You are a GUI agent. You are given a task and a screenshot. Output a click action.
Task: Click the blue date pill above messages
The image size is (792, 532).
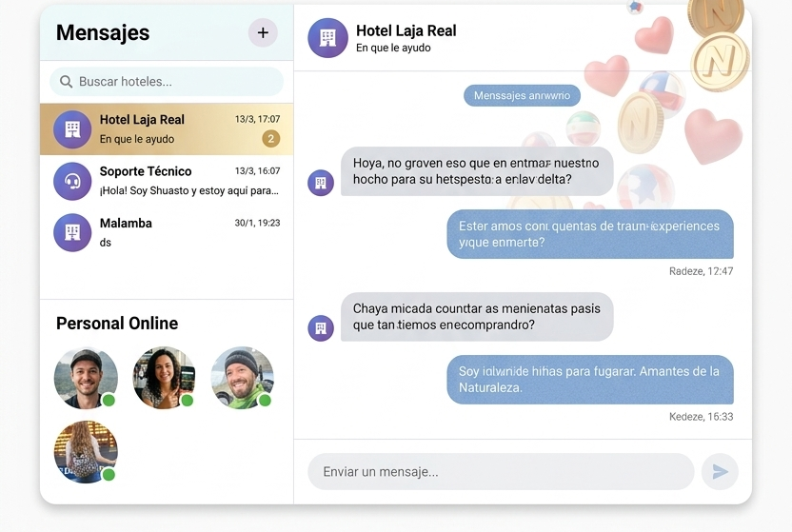522,95
